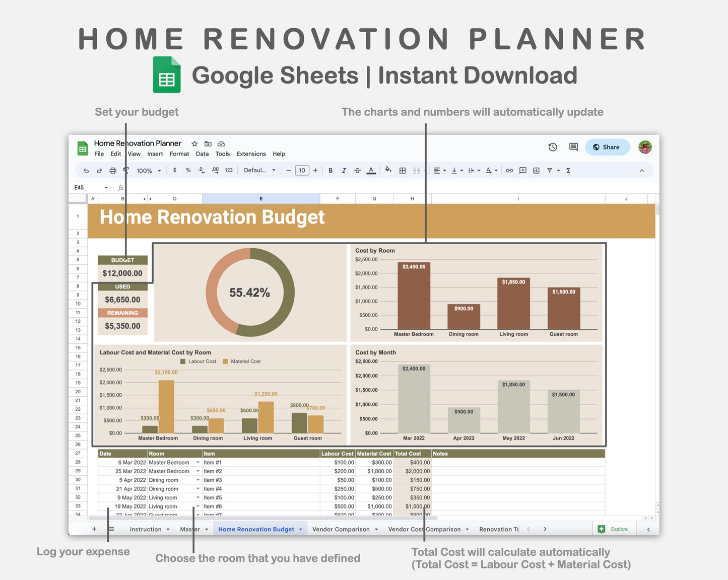Open the Insert link icon
This screenshot has height=580, width=728.
click(x=509, y=170)
